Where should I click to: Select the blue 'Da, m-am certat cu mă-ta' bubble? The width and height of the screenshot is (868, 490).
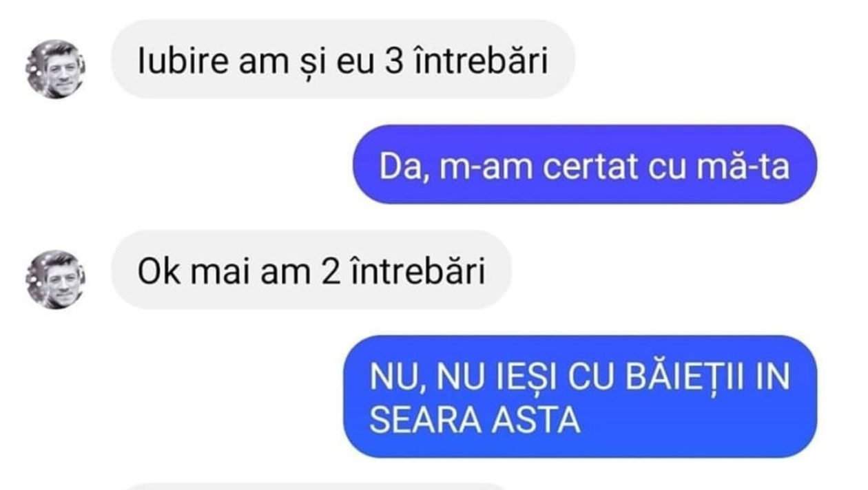585,164
